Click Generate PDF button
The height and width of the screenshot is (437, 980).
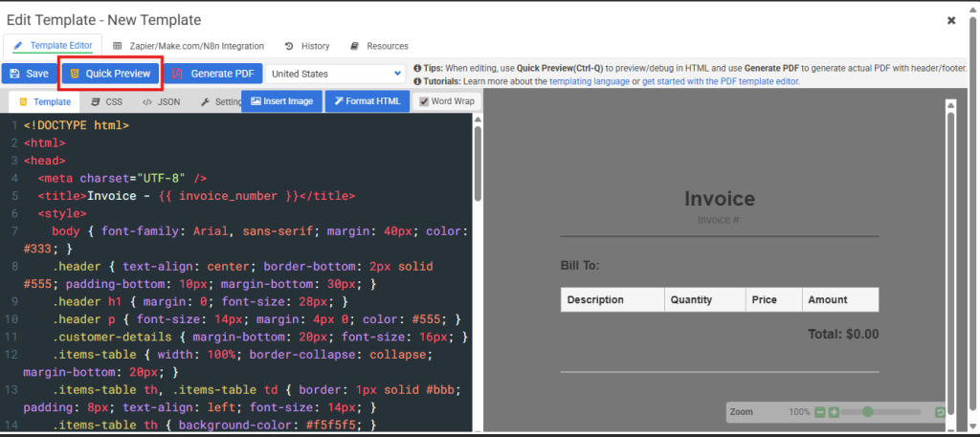(x=213, y=74)
